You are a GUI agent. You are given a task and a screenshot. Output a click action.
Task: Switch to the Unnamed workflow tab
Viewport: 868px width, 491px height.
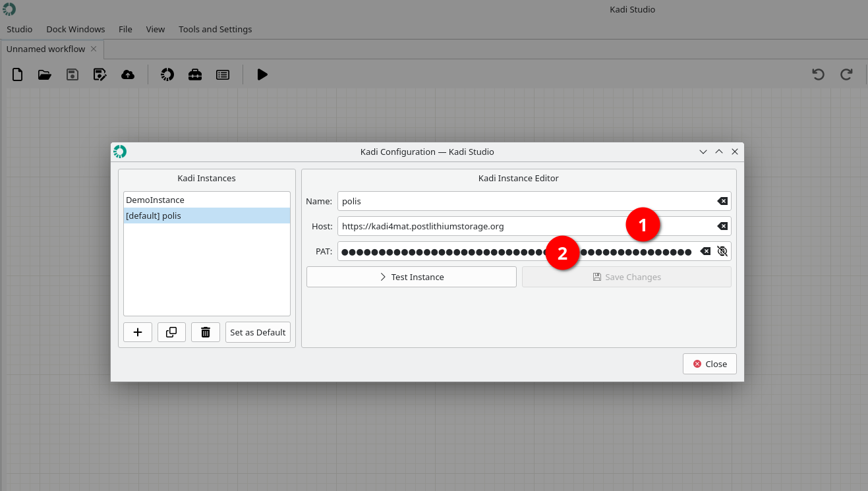(x=52, y=49)
